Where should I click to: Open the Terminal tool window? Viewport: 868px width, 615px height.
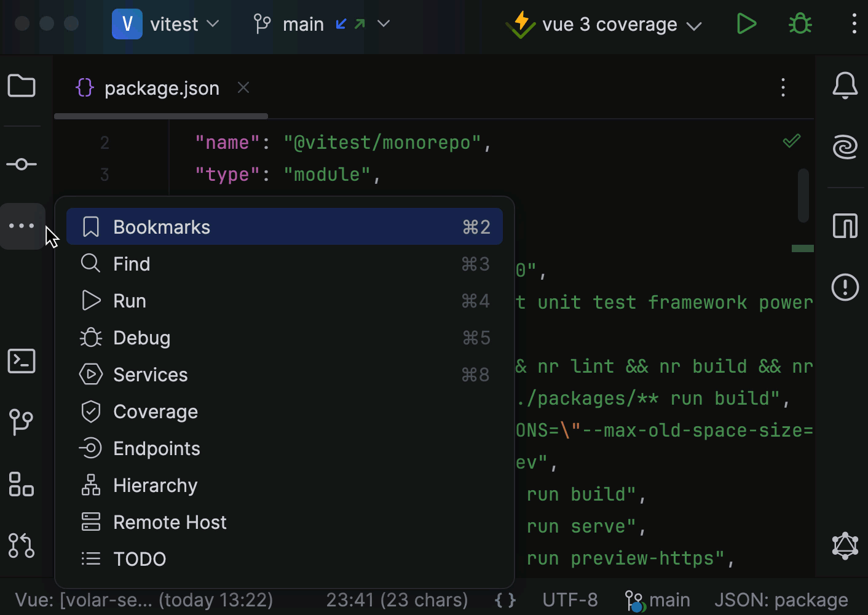point(22,361)
